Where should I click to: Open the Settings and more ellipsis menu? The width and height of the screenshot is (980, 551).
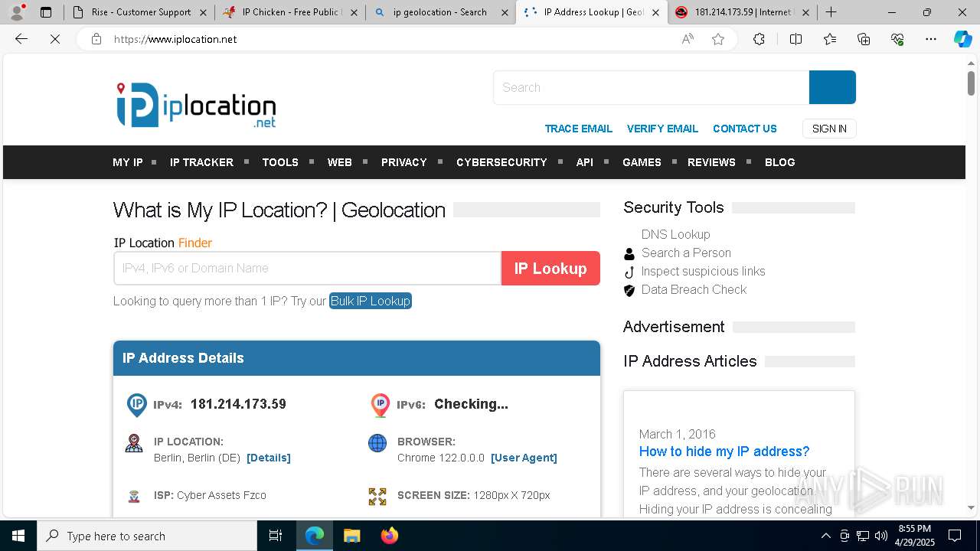tap(931, 39)
